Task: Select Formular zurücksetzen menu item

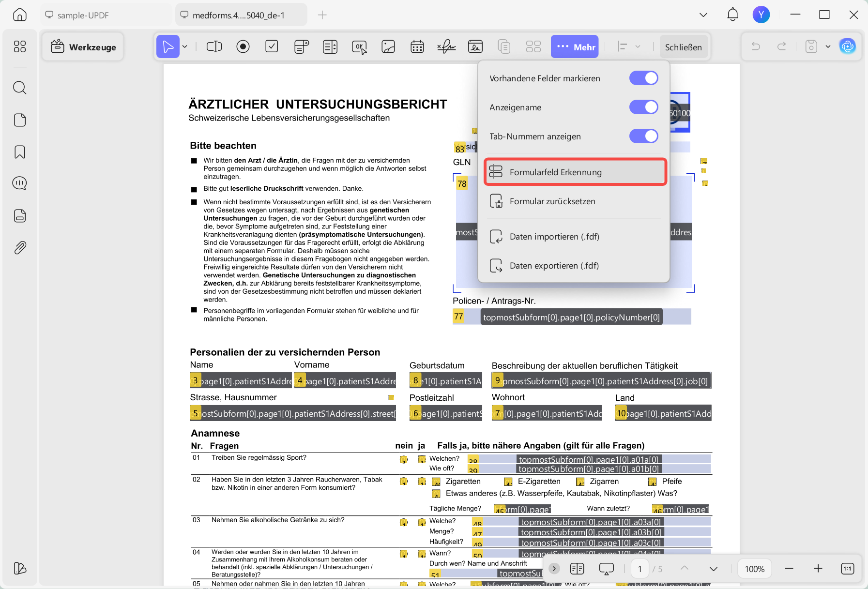Action: (574, 201)
